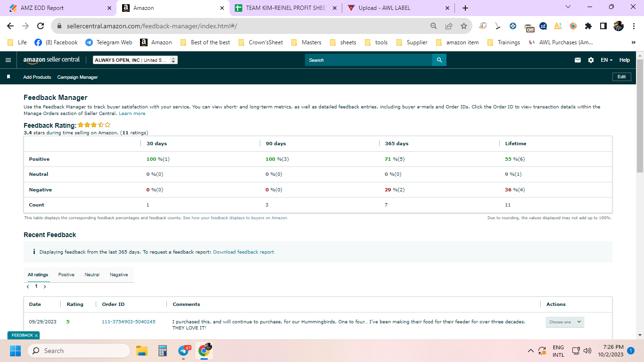
Task: Switch to the Upload - AWL LABEL tab
Action: point(398,8)
